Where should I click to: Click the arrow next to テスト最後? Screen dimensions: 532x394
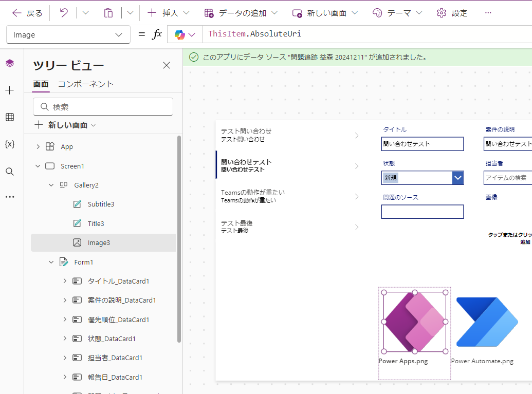tap(357, 227)
